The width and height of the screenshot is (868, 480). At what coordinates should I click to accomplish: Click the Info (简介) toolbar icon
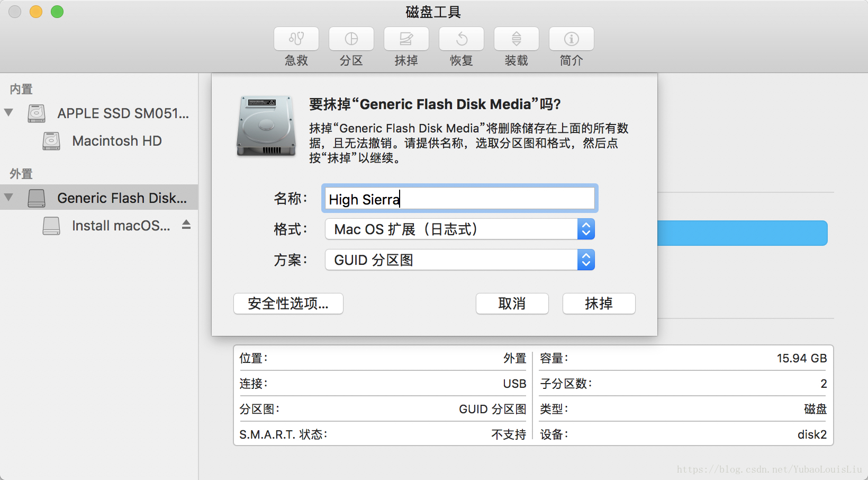coord(572,39)
